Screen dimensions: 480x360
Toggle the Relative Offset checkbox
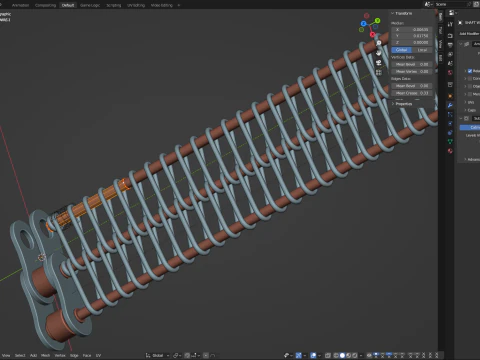point(470,71)
